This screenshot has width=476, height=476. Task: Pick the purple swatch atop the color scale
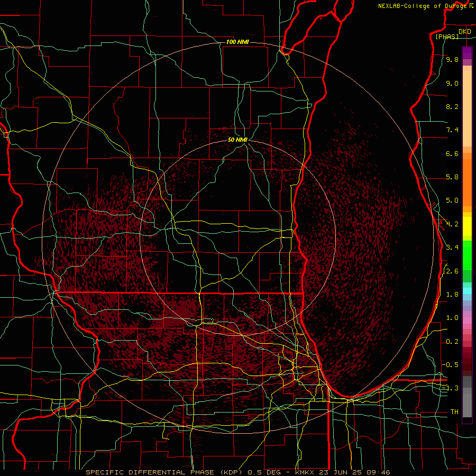point(467,53)
